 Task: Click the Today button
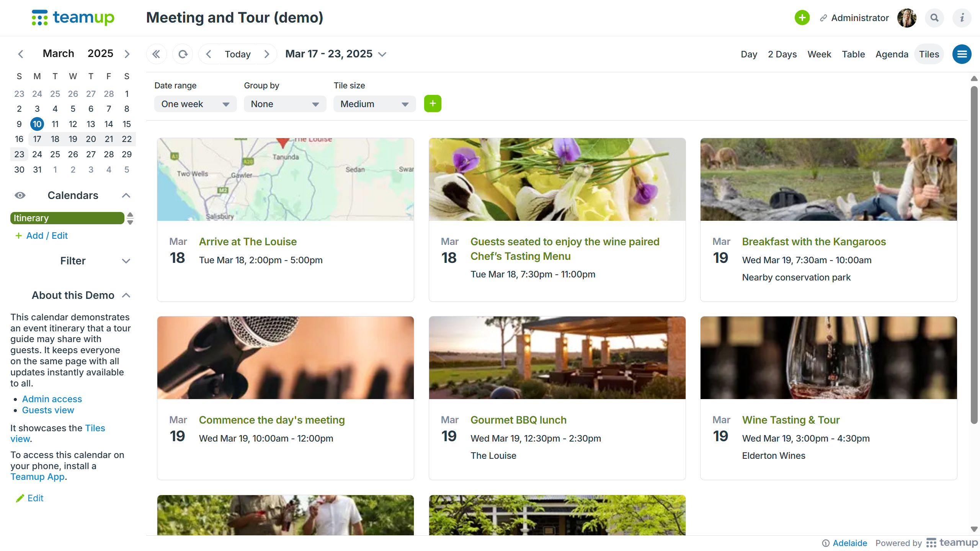pyautogui.click(x=237, y=54)
